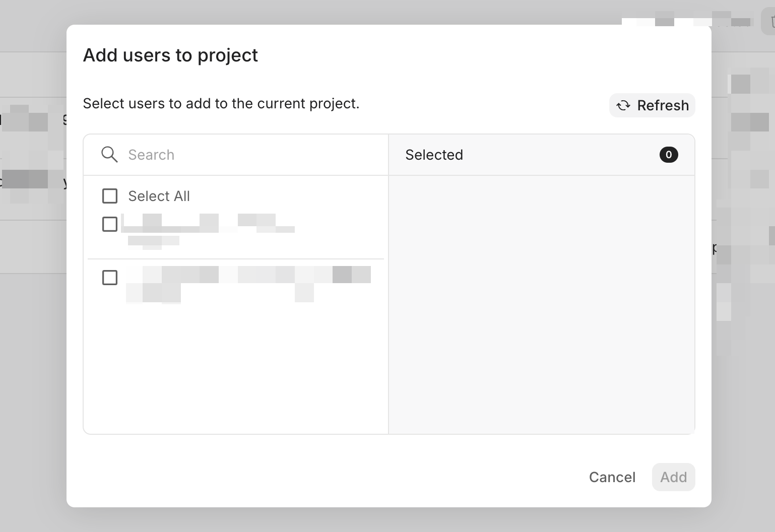Screen dimensions: 775x532
Task: Tick the Select All checkbox
Action: pyautogui.click(x=110, y=196)
